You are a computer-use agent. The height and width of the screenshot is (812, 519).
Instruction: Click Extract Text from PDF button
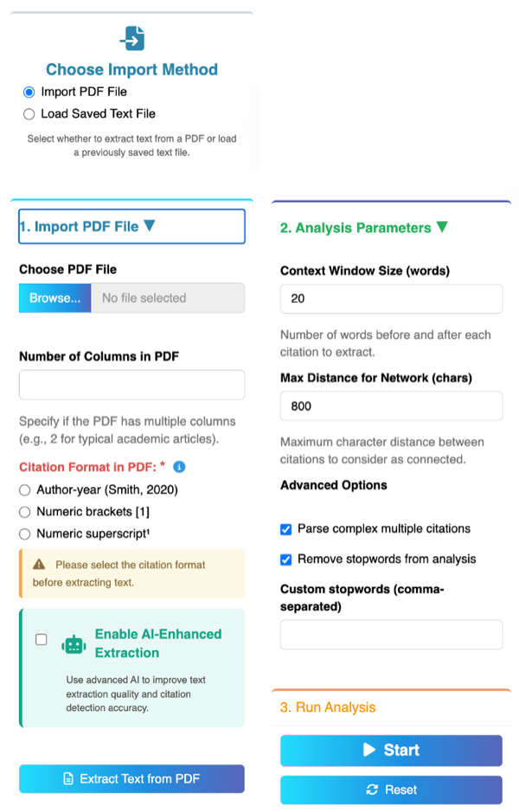click(x=131, y=779)
